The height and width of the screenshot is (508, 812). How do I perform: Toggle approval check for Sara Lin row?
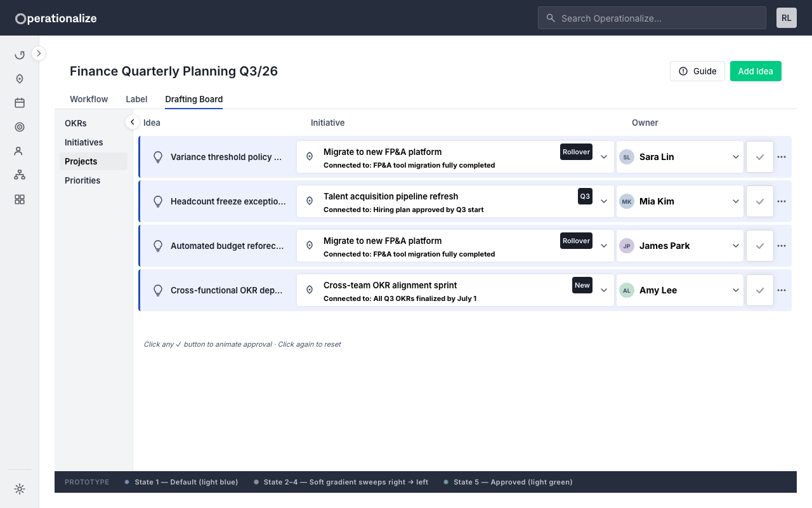pyautogui.click(x=760, y=157)
